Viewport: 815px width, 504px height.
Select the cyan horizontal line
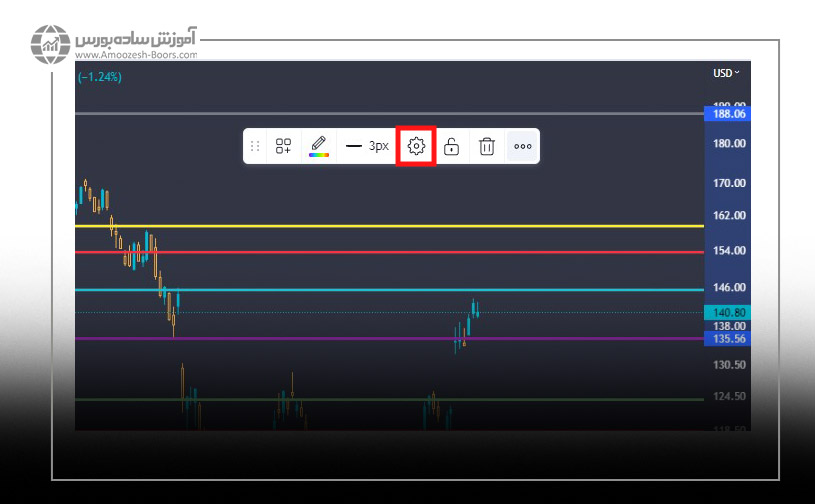pyautogui.click(x=400, y=290)
